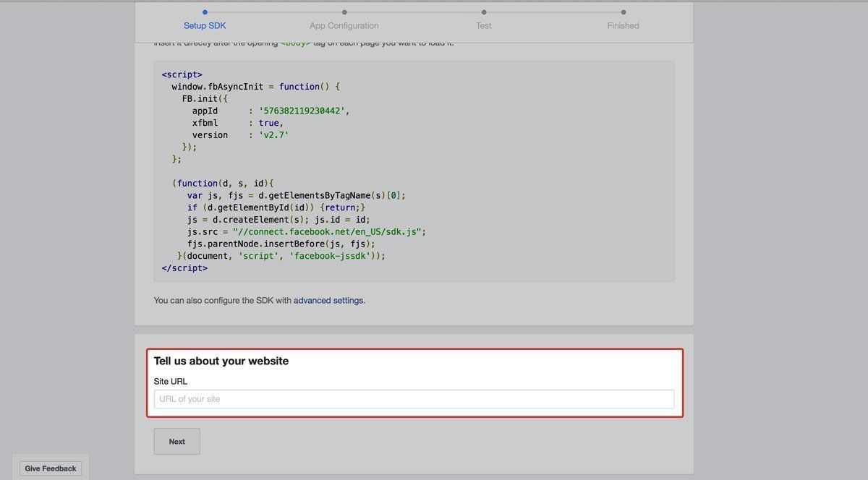Click the '(function(d, s, id){' code line
The image size is (868, 480).
click(223, 184)
